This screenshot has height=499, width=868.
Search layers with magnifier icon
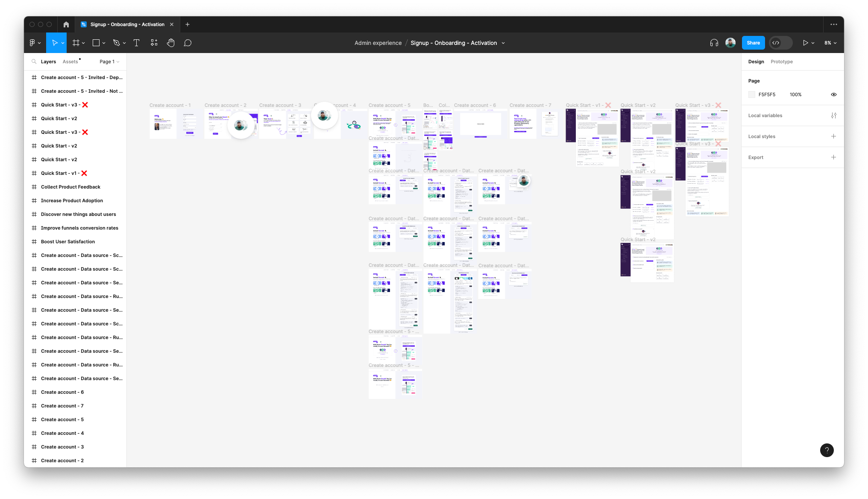tap(34, 62)
